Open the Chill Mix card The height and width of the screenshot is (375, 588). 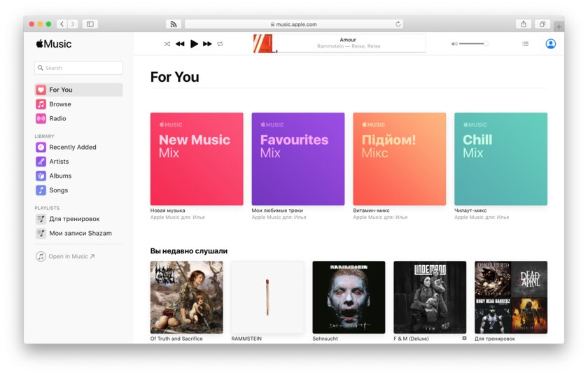501,159
